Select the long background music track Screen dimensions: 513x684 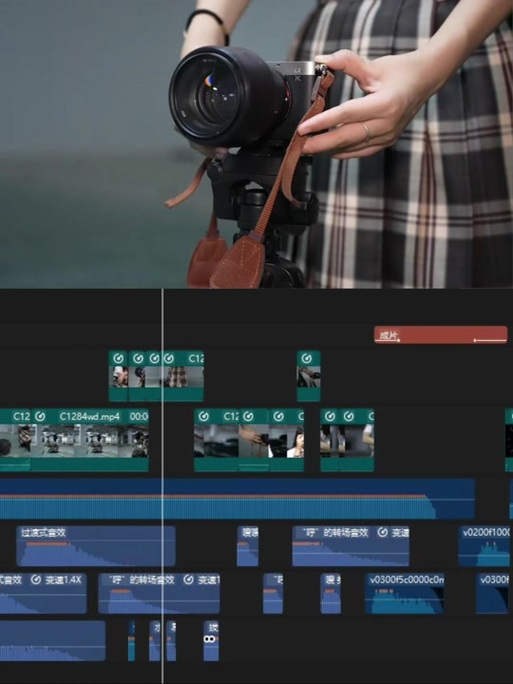click(237, 499)
